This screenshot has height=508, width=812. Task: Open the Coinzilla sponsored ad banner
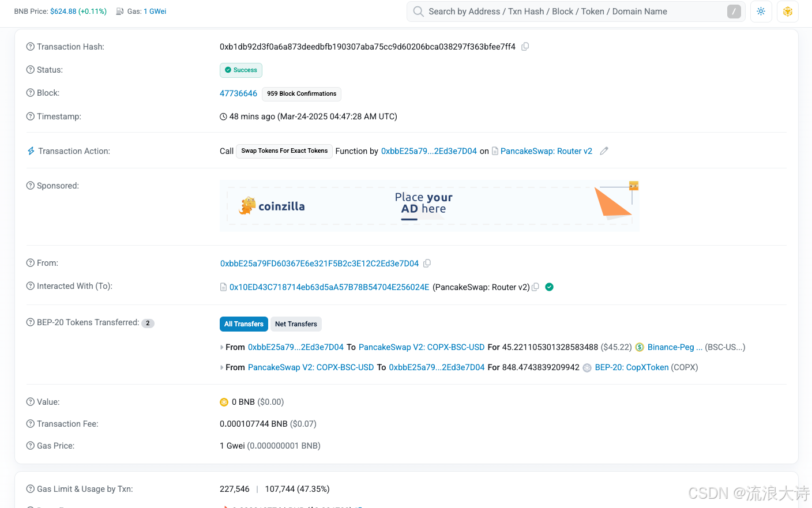[430, 206]
